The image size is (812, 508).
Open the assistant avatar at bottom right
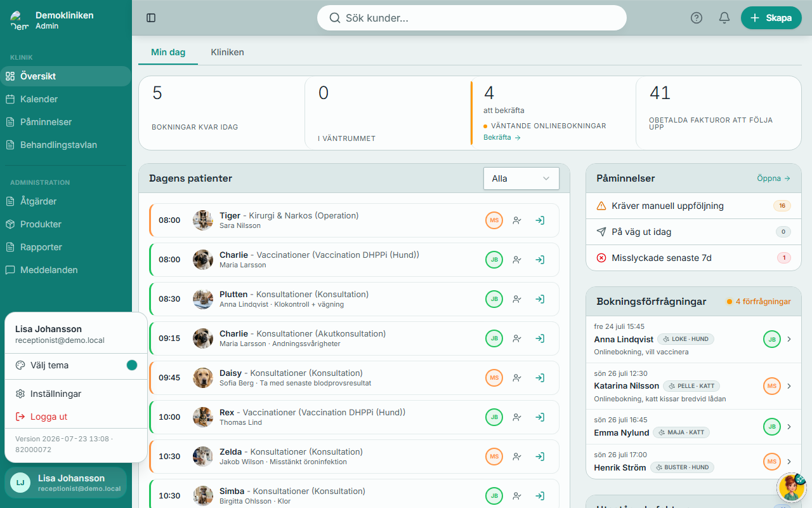[791, 488]
